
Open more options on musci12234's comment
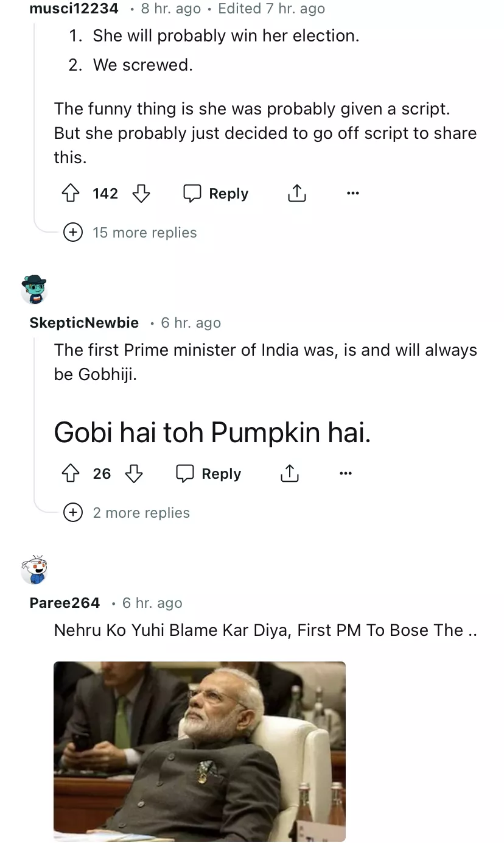[352, 194]
